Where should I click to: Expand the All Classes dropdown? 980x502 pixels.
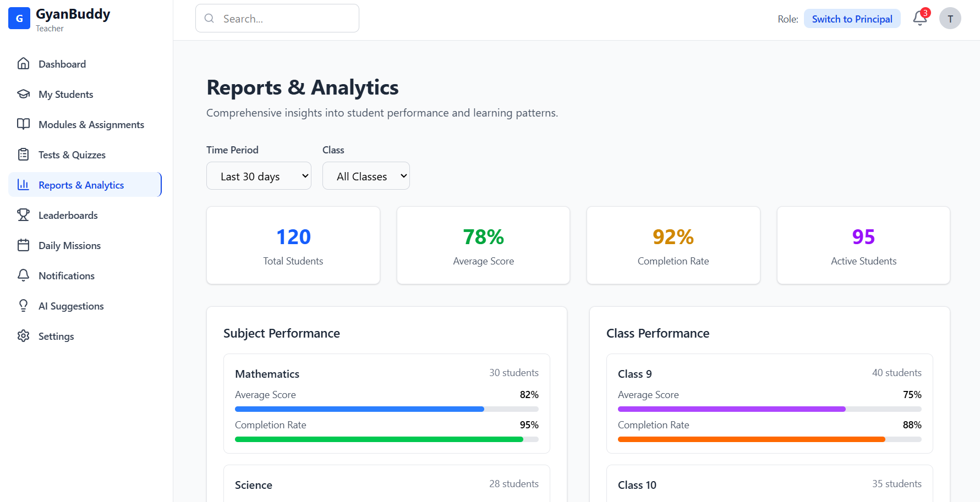click(x=366, y=176)
